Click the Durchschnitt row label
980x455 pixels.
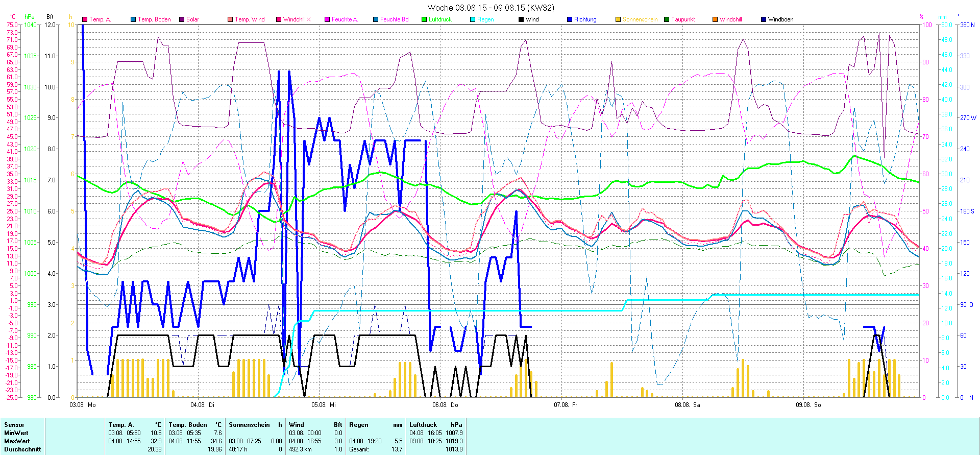coord(22,449)
